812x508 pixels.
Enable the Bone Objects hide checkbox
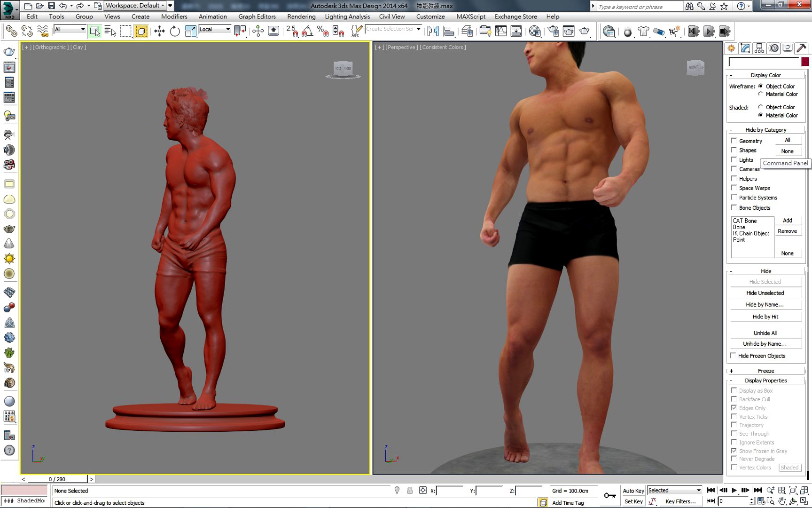pos(734,207)
